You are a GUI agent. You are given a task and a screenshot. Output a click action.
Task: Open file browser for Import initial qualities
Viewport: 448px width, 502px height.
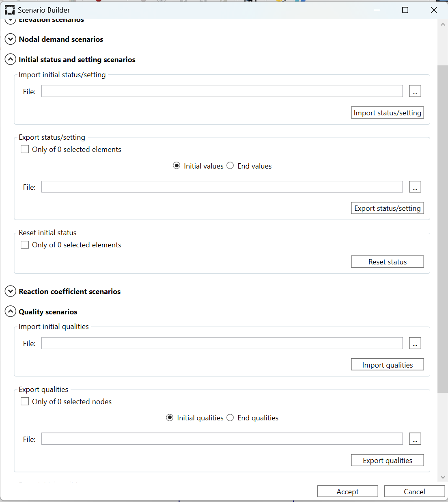coord(415,344)
